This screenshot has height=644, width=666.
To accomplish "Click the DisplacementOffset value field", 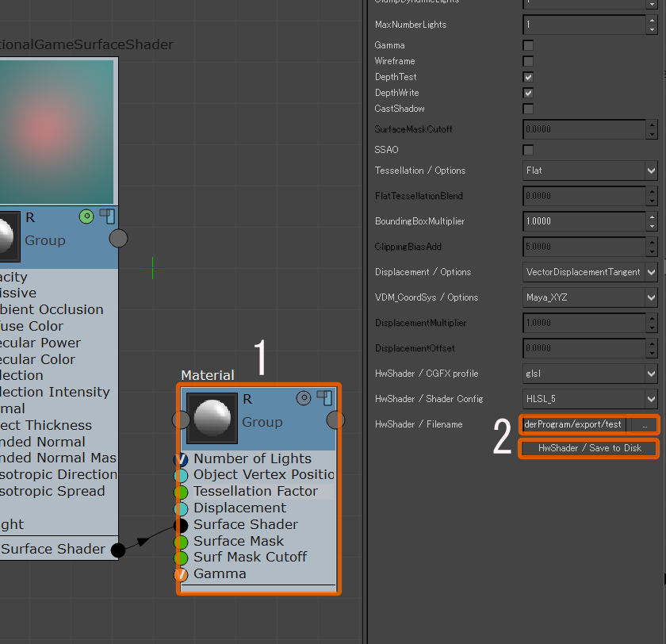I will click(584, 348).
